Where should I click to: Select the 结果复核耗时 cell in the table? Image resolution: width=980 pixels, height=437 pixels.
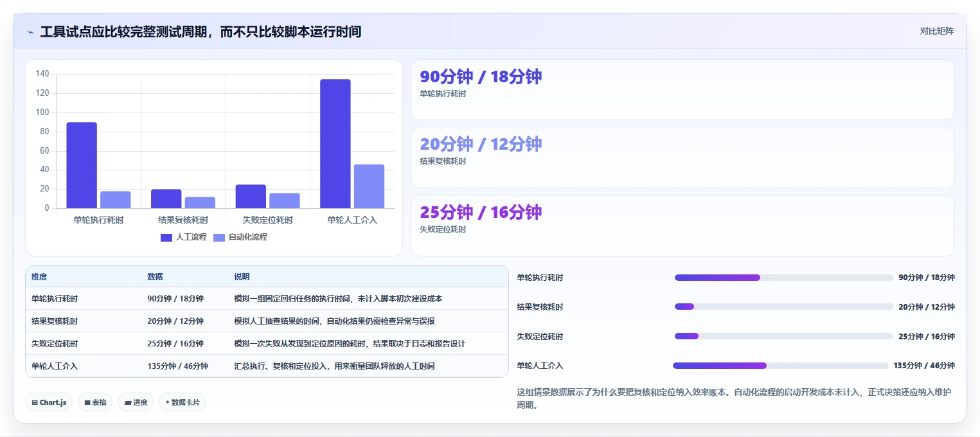pyautogui.click(x=55, y=321)
